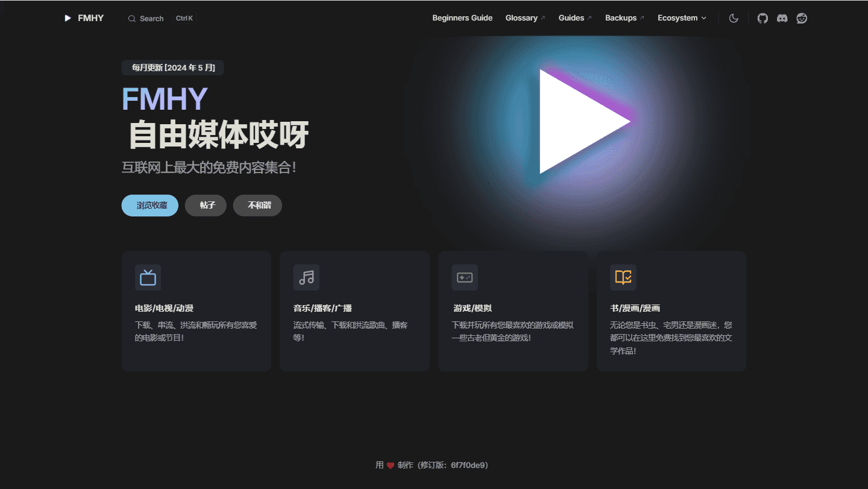868x489 pixels.
Task: Click the 不和谐 button
Action: pyautogui.click(x=258, y=205)
